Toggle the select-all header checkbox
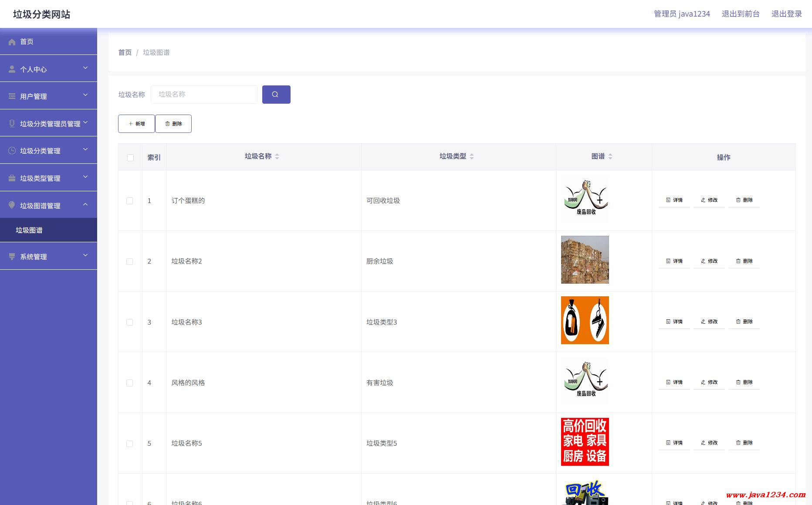This screenshot has height=505, width=812. (x=130, y=157)
